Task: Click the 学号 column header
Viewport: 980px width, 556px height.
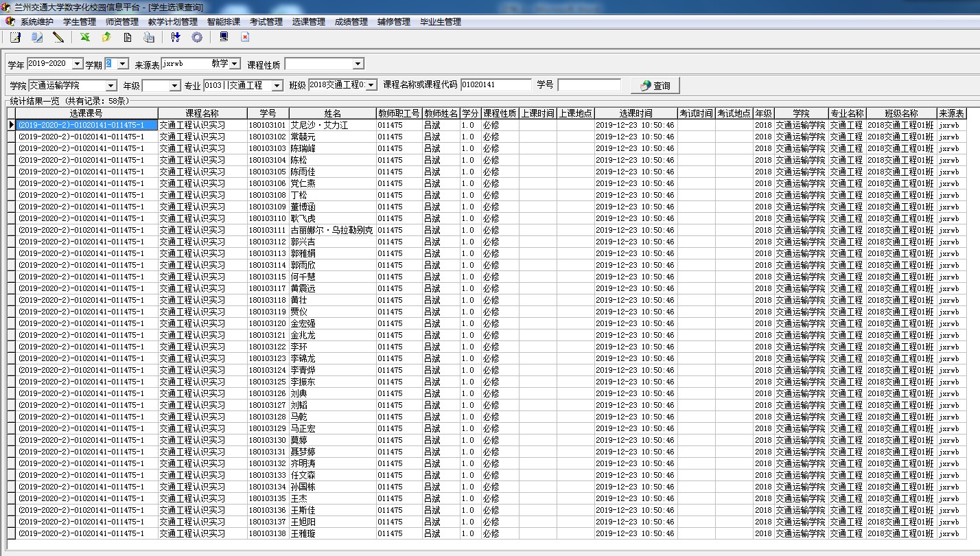Action: coord(268,113)
